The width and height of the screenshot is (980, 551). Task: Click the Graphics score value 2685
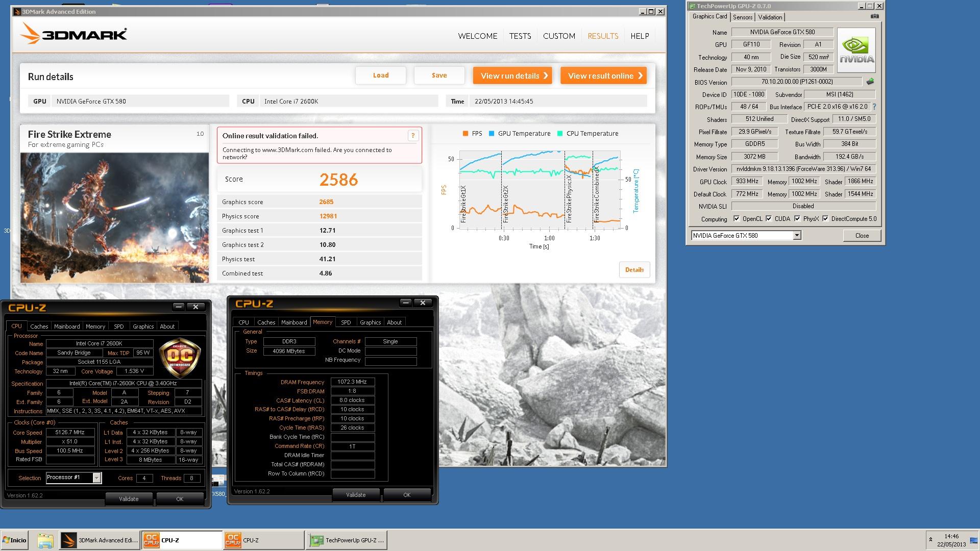pyautogui.click(x=326, y=202)
